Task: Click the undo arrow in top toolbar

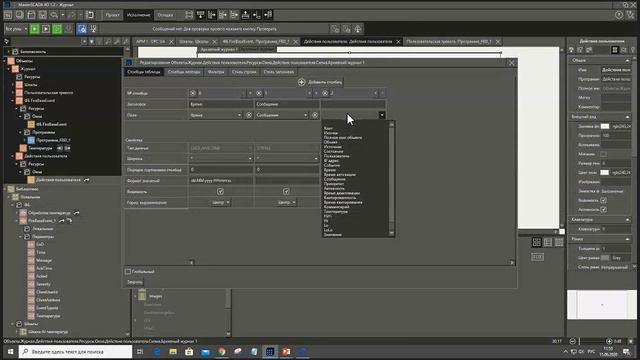Action: [54, 15]
